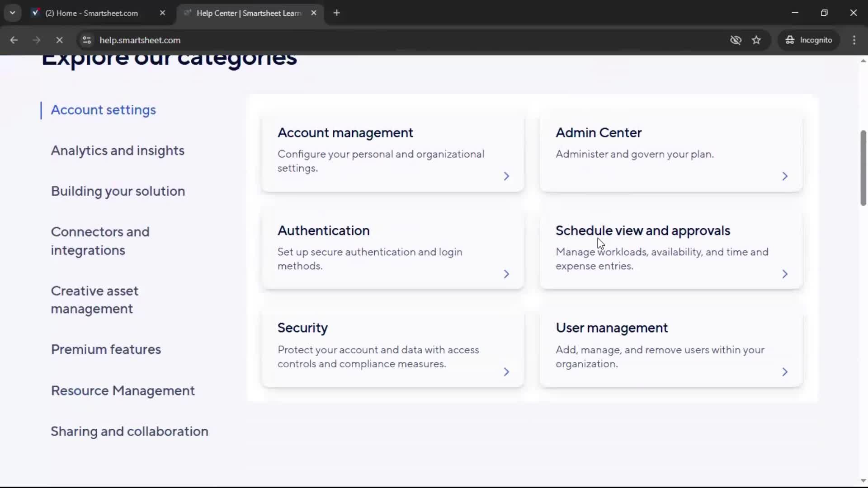Open Chrome three-dot menu

[854, 40]
